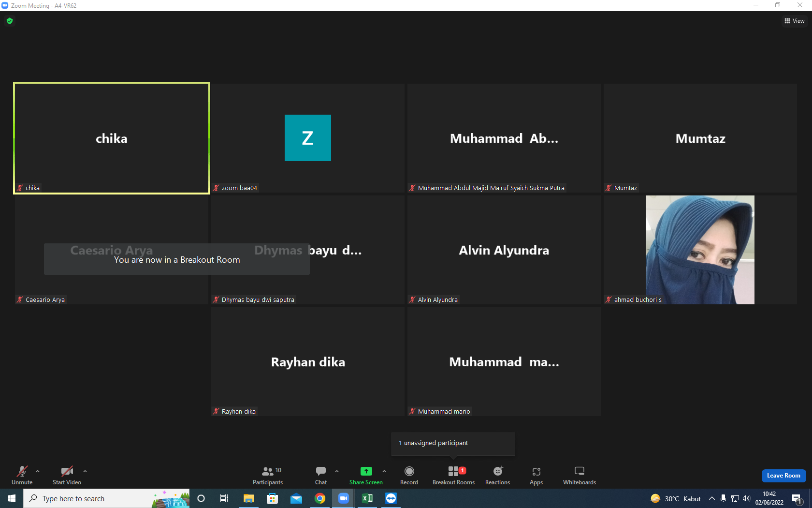The image size is (812, 508).
Task: Open the weather widget showing 30°C
Action: pos(676,498)
